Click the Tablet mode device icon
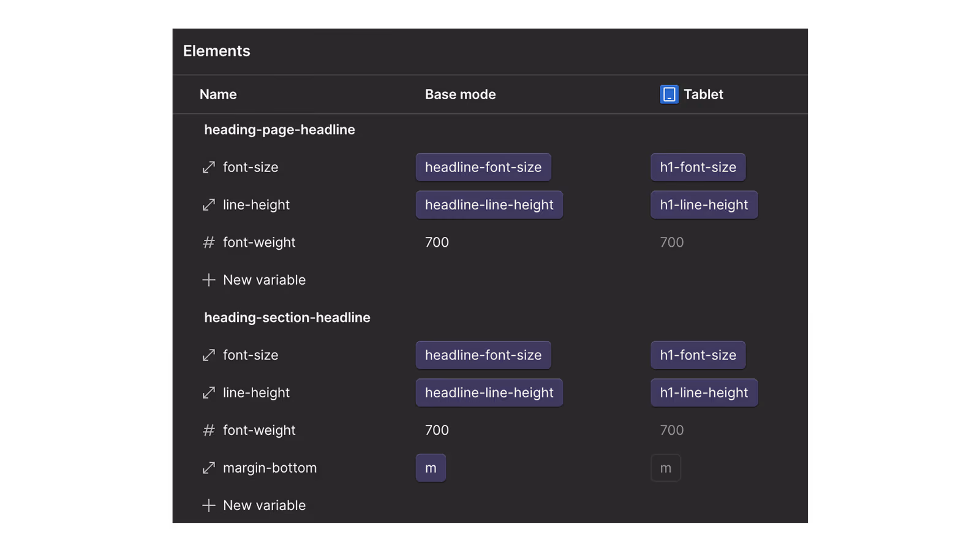980x551 pixels. point(669,94)
